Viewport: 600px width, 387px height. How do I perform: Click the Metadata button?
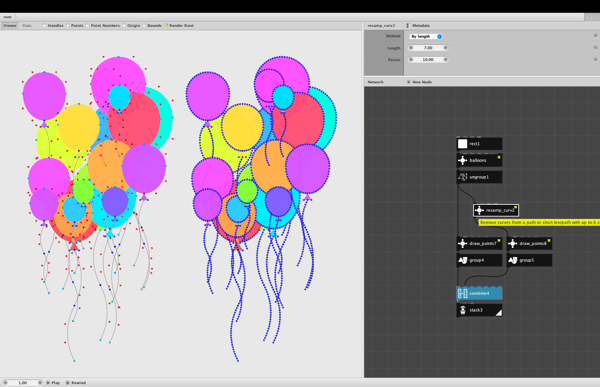pos(421,26)
